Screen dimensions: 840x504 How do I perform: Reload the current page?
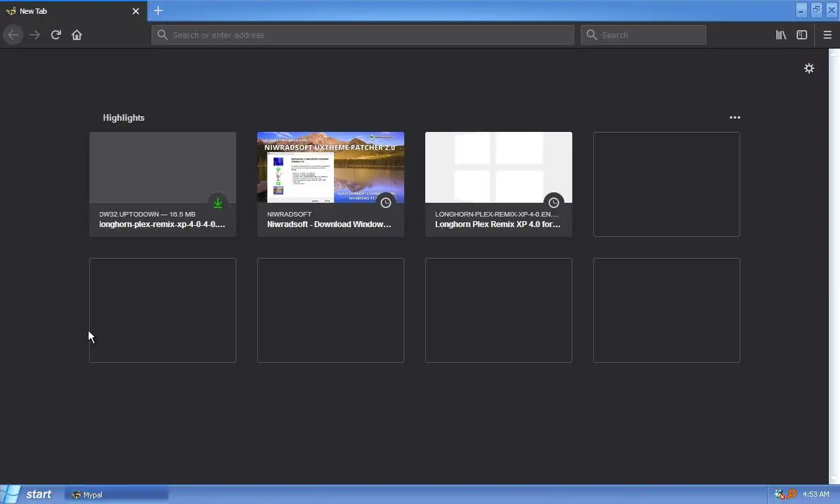tap(56, 35)
